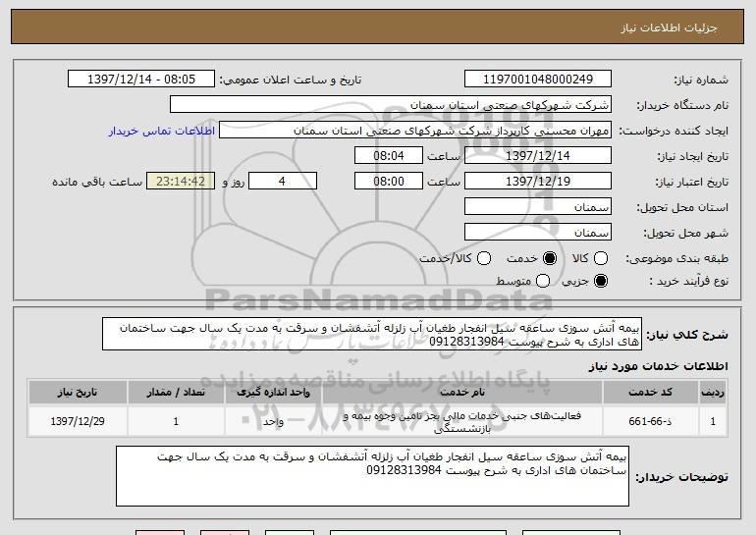The height and width of the screenshot is (535, 756).
Task: Click the ردیف column header
Action: [x=713, y=393]
